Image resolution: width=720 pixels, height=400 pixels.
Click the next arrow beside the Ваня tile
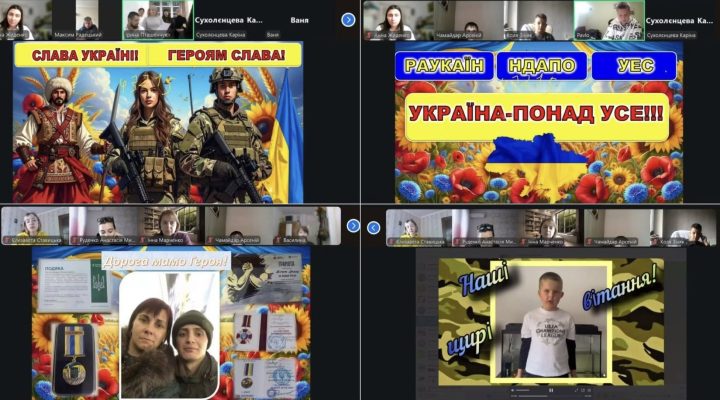click(348, 19)
